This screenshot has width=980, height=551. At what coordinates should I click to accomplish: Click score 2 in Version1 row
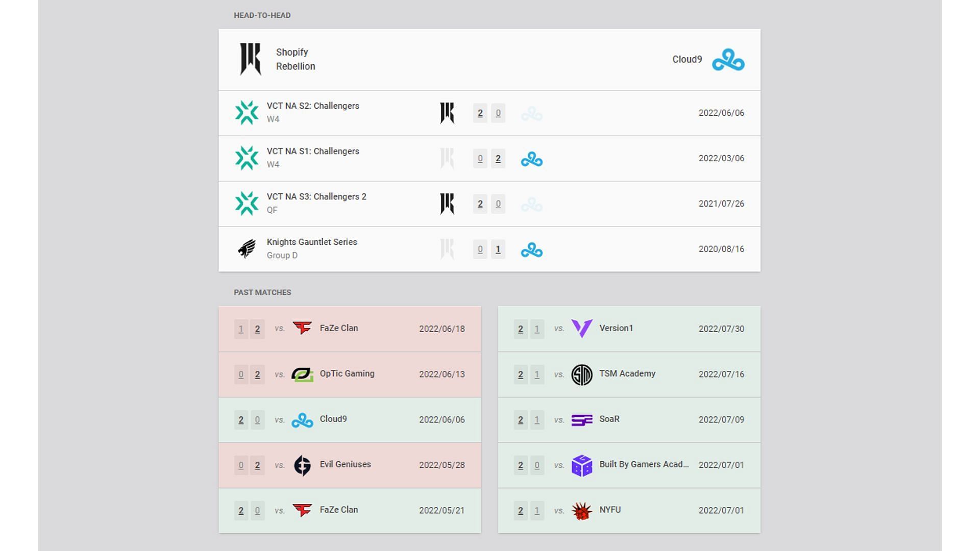click(x=521, y=329)
